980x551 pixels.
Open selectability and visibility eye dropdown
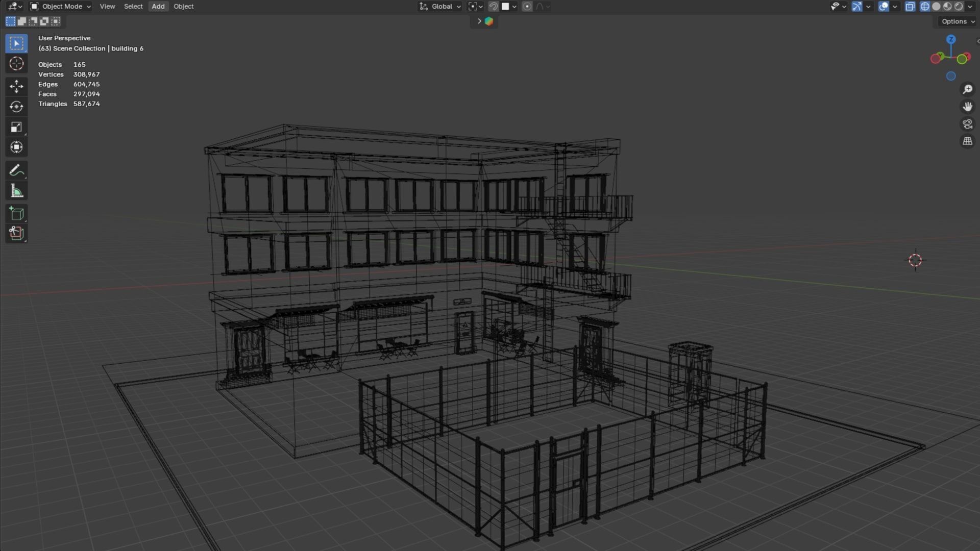tap(838, 7)
